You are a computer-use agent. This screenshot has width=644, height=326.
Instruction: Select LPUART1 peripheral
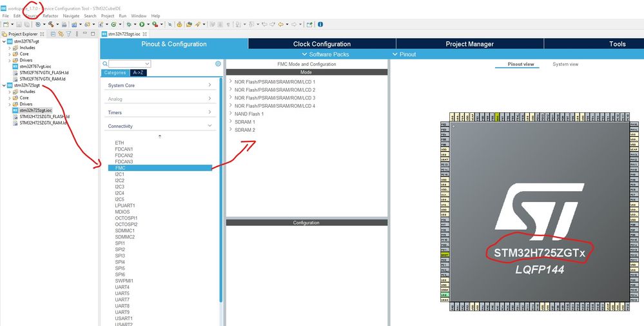pyautogui.click(x=125, y=205)
